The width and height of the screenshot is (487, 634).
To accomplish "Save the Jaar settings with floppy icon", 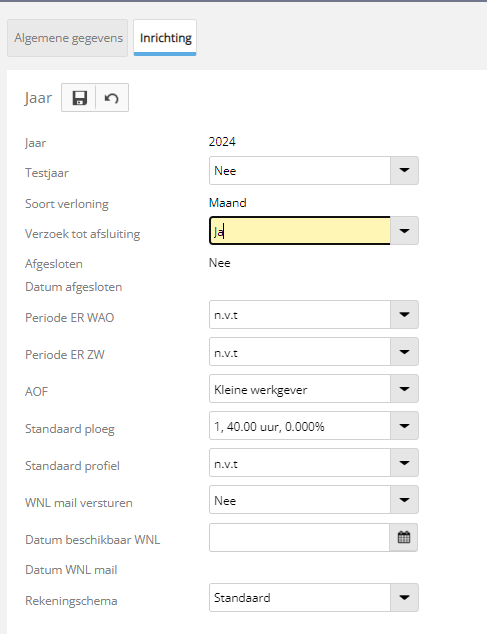I will (x=79, y=98).
